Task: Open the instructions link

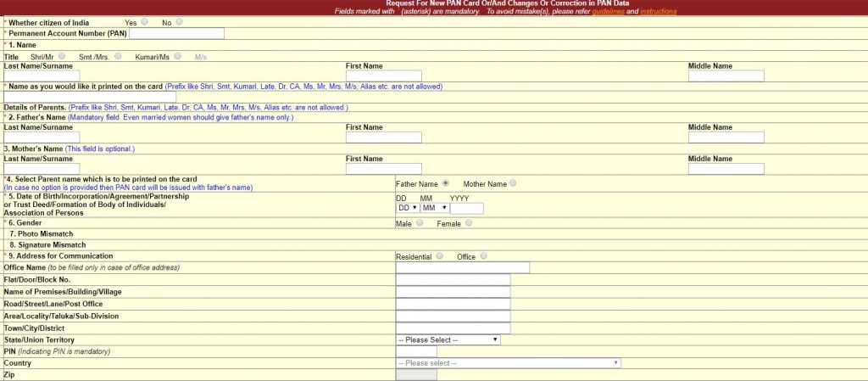Action: 659,11
